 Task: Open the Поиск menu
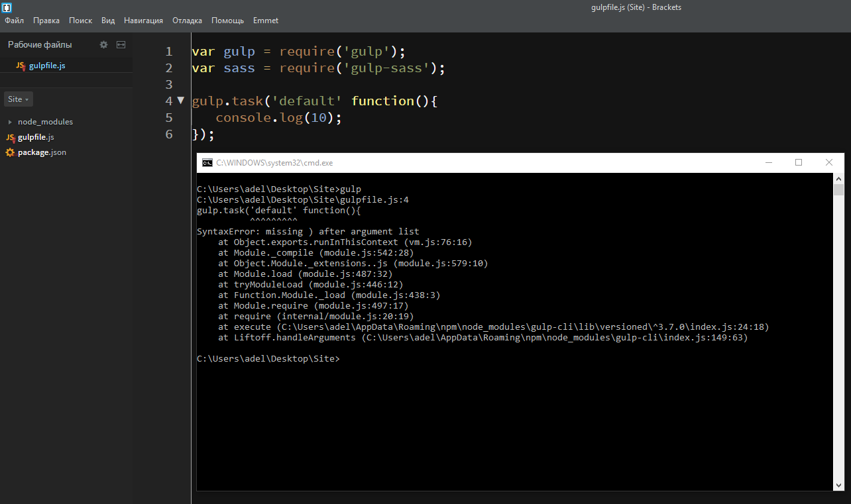(80, 21)
